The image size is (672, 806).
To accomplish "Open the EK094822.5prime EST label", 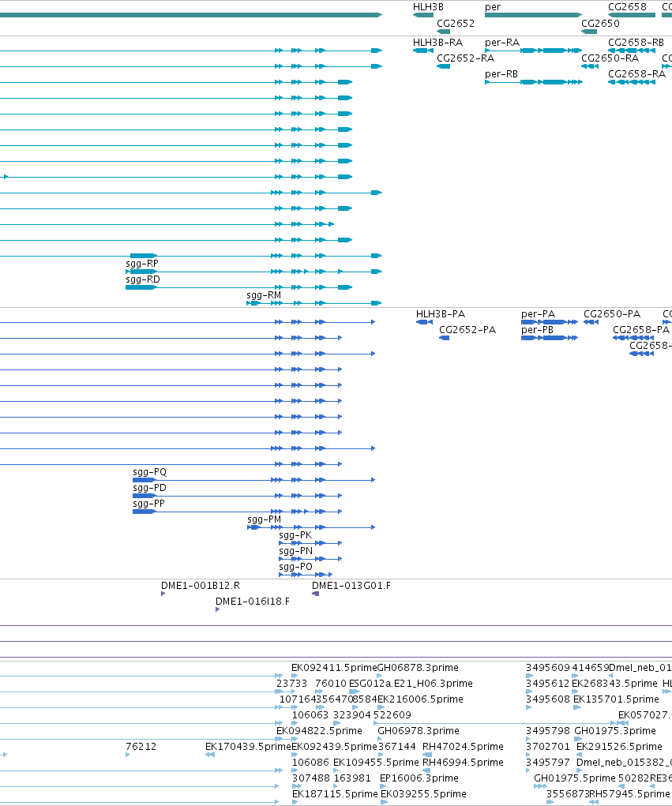I will point(319,731).
